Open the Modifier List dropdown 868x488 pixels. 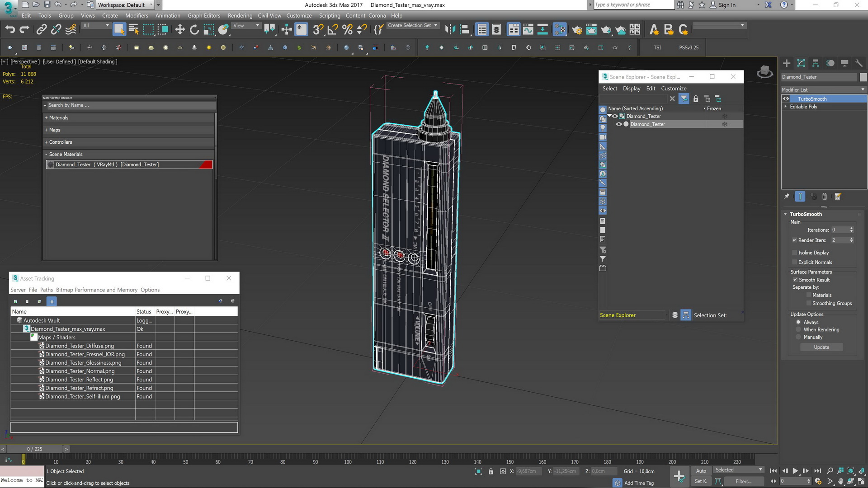(x=824, y=89)
